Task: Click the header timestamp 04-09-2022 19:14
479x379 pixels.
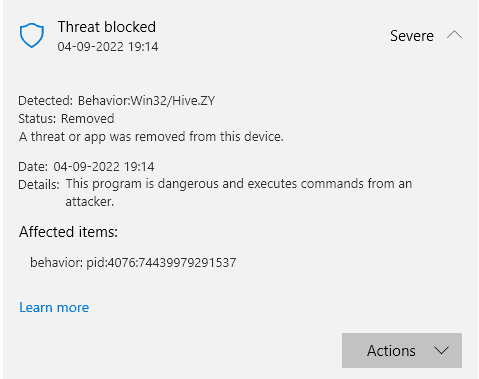Action: (108, 47)
